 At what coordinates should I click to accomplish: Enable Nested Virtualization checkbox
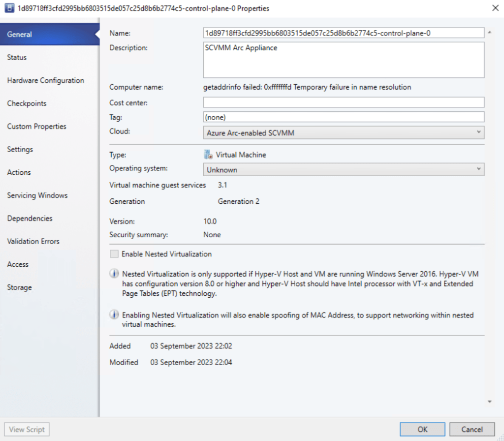(114, 254)
